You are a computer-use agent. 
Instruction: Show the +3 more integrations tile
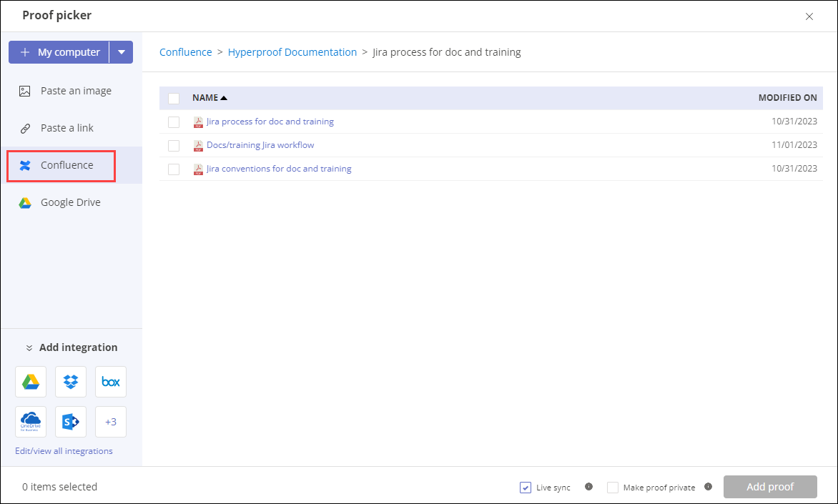pyautogui.click(x=111, y=422)
